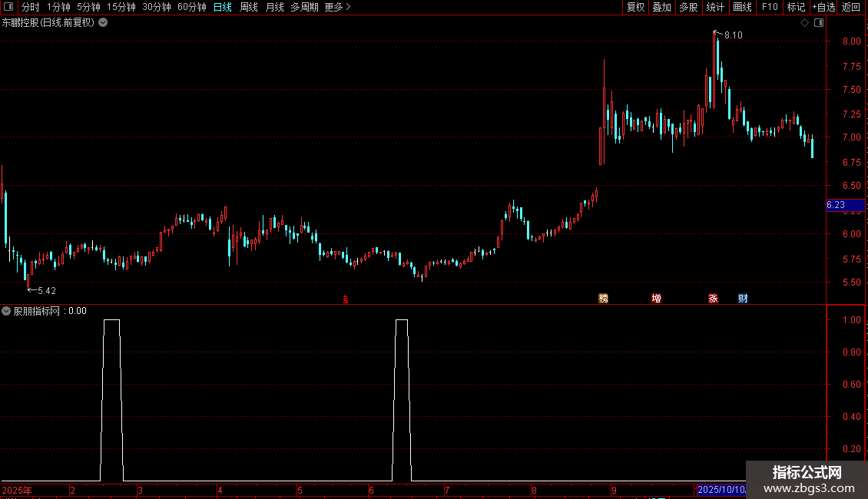The image size is (868, 499).
Task: Open the 复权 adjustment menu
Action: click(x=635, y=7)
